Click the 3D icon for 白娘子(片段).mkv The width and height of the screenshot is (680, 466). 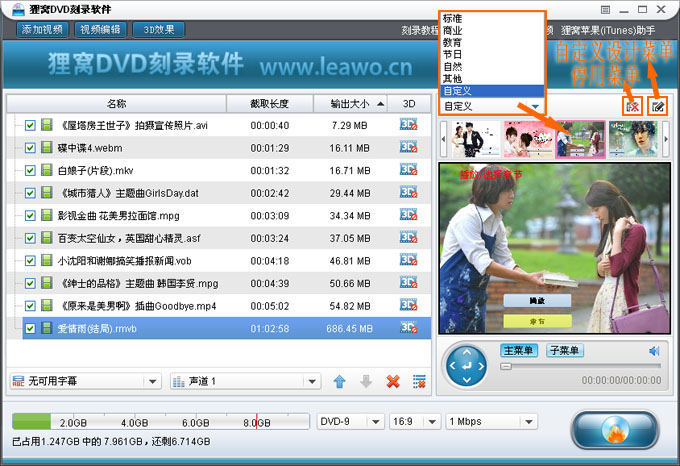pos(409,170)
